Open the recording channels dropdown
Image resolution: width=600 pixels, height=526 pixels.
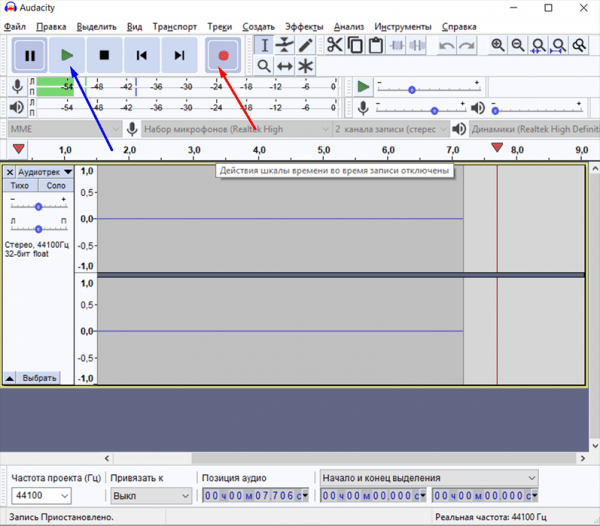pyautogui.click(x=391, y=129)
